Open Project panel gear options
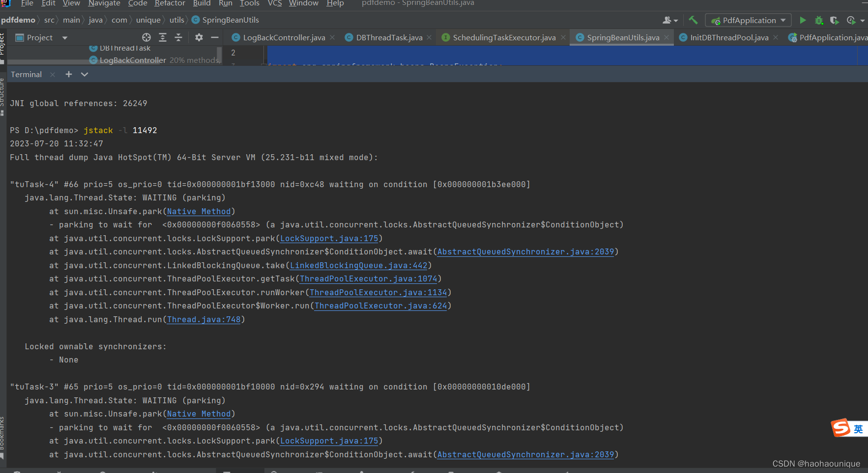Viewport: 868px width, 473px height. pos(199,37)
